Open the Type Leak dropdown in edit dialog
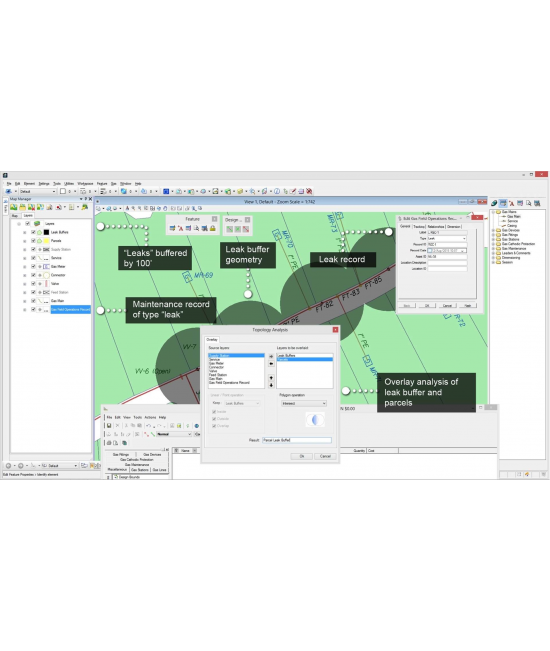The height and width of the screenshot is (651, 550). (x=464, y=238)
